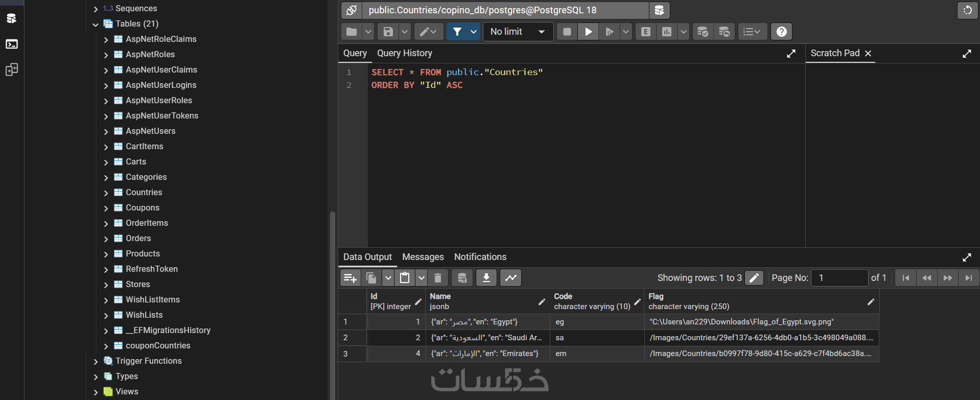Open the Query Tool sidebar icon
The image size is (980, 400).
pyautogui.click(x=11, y=44)
